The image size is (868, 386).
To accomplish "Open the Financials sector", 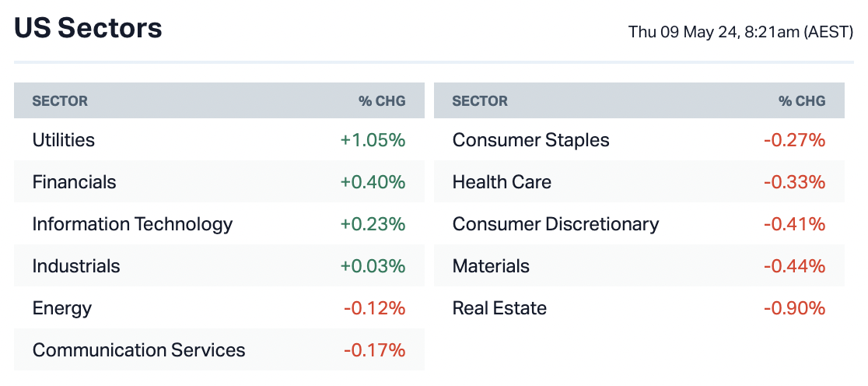I will pos(74,182).
